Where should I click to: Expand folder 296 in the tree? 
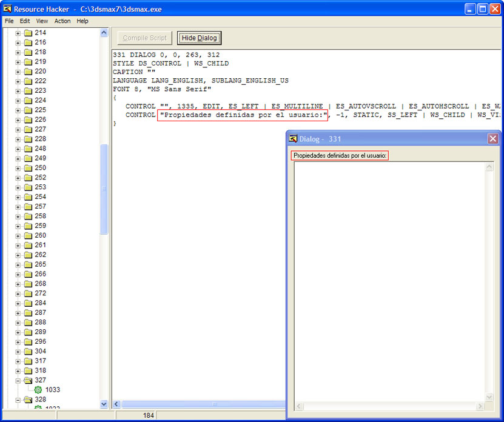[x=18, y=342]
